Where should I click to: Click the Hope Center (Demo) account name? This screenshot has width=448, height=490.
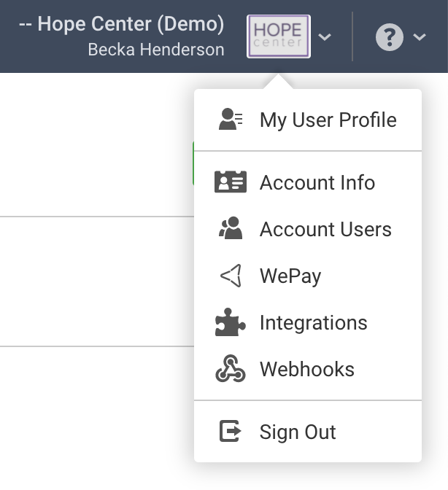click(x=122, y=24)
